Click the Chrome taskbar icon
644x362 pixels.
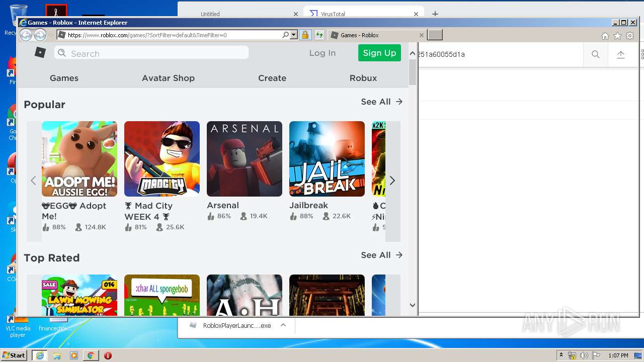click(91, 355)
